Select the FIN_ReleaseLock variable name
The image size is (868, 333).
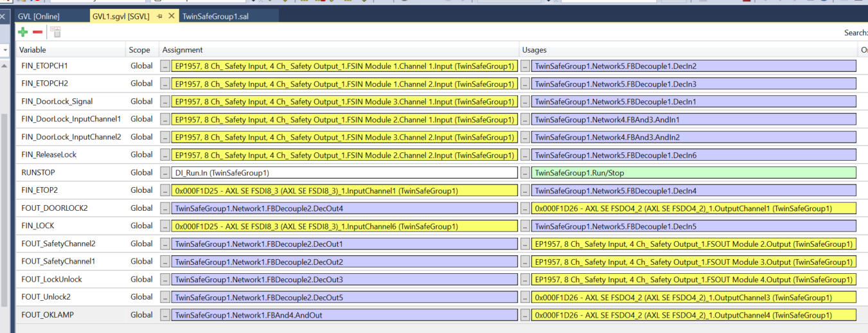point(49,155)
